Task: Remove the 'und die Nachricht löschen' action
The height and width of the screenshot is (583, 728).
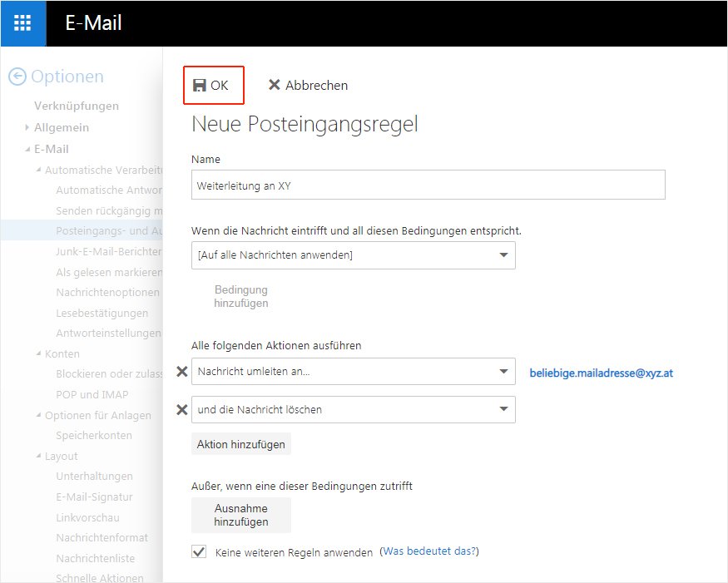Action: click(182, 409)
